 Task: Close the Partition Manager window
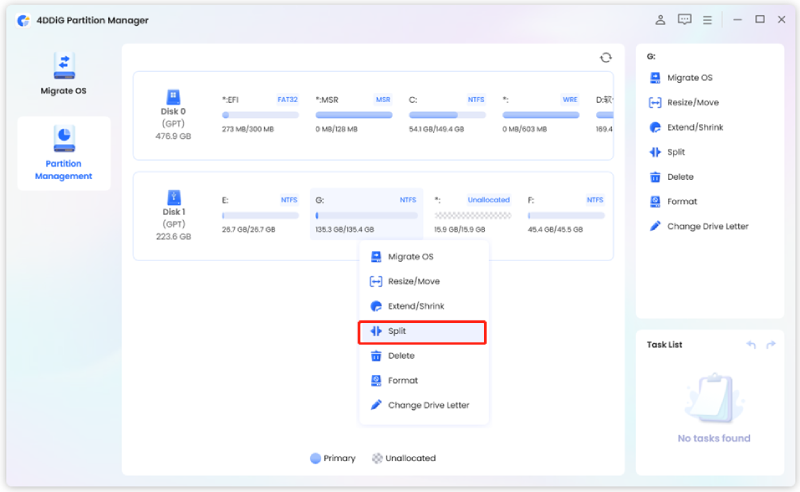pyautogui.click(x=782, y=20)
